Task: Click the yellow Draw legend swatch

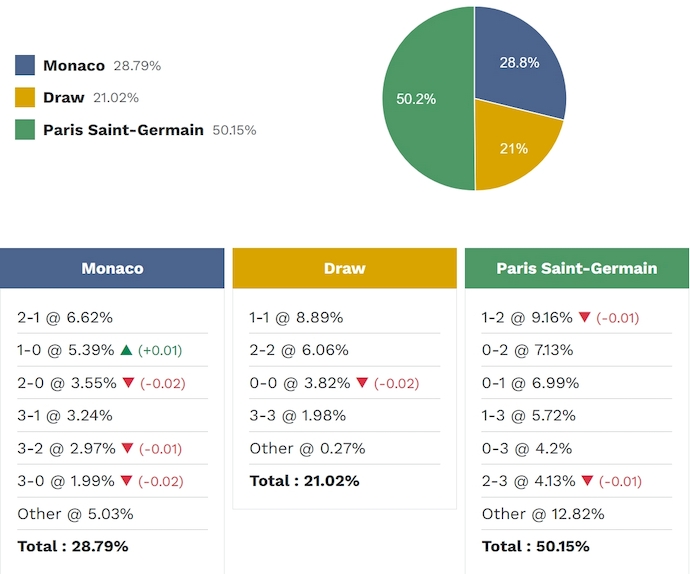Action: click(x=25, y=98)
